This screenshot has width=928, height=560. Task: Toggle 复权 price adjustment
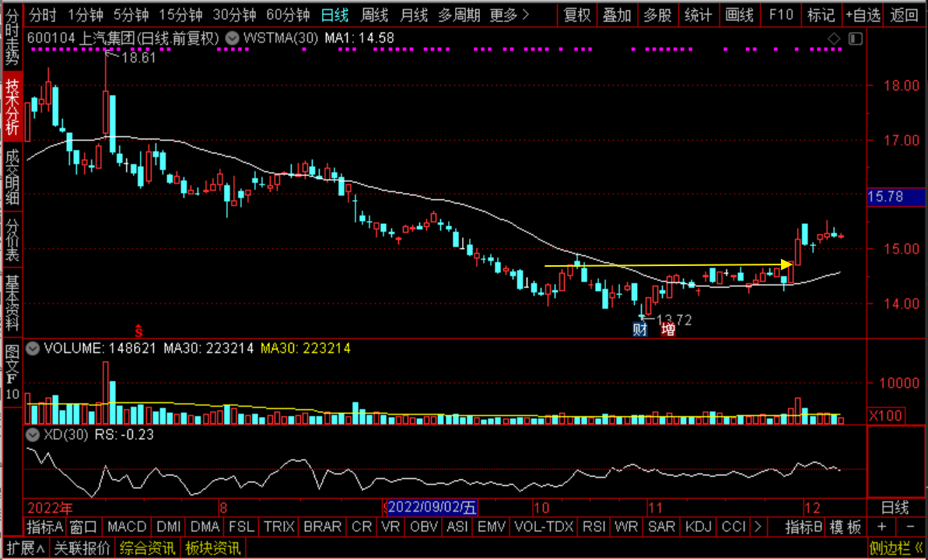pos(577,15)
